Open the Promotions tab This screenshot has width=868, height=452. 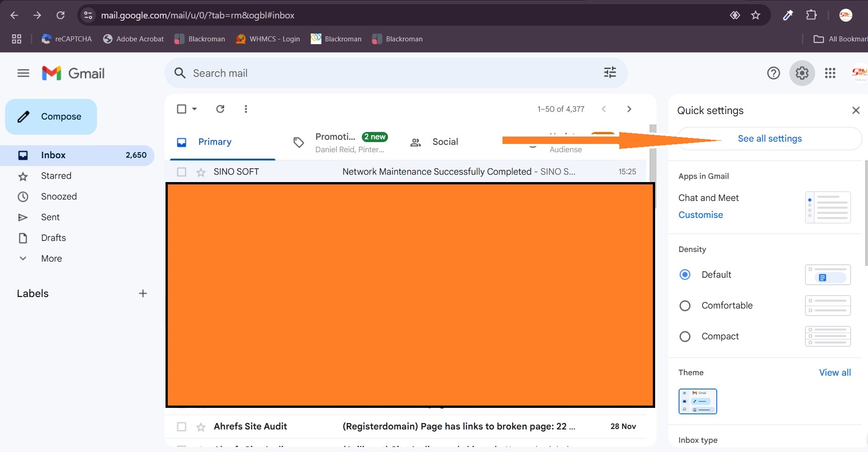click(335, 137)
